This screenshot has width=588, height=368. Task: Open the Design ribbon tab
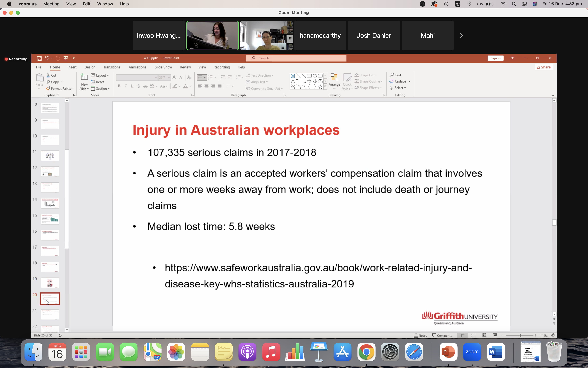pos(90,67)
